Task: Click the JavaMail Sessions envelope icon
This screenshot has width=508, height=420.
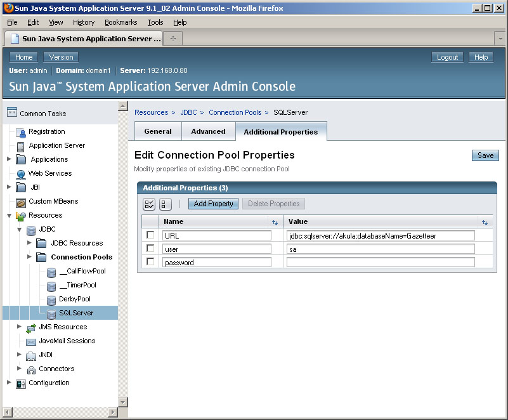Action: [x=31, y=342]
